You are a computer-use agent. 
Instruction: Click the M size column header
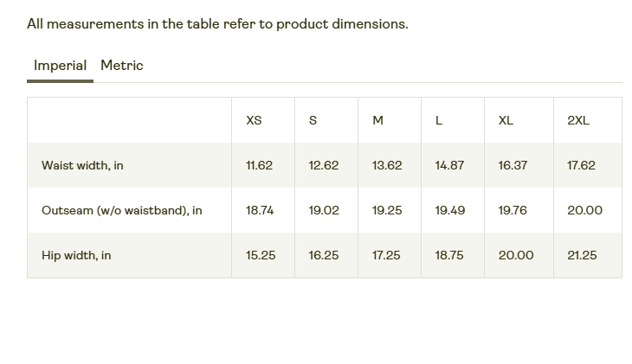point(377,120)
